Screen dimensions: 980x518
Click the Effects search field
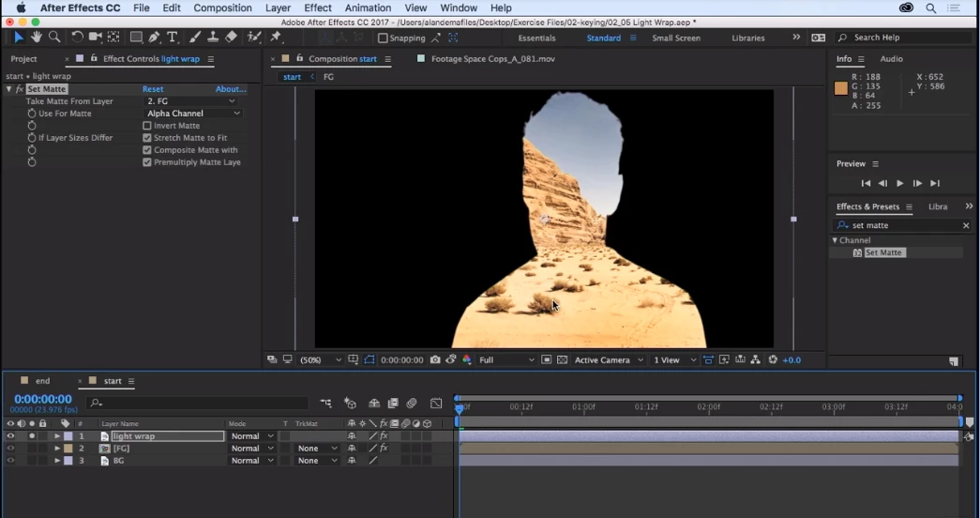pos(903,225)
